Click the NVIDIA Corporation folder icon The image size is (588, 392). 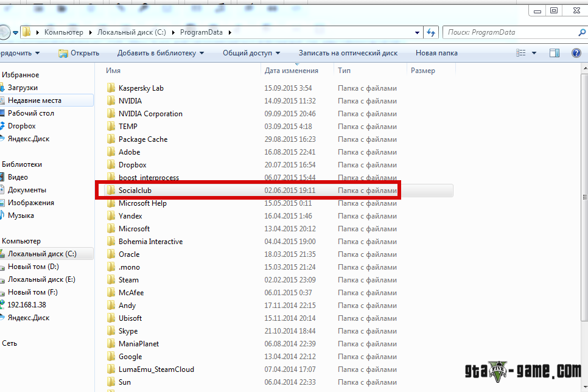click(111, 113)
